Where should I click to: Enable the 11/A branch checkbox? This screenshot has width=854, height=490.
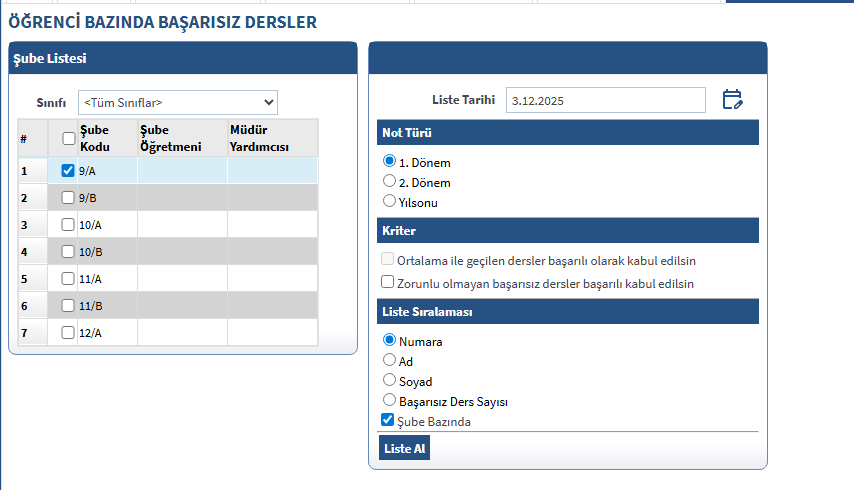click(68, 279)
